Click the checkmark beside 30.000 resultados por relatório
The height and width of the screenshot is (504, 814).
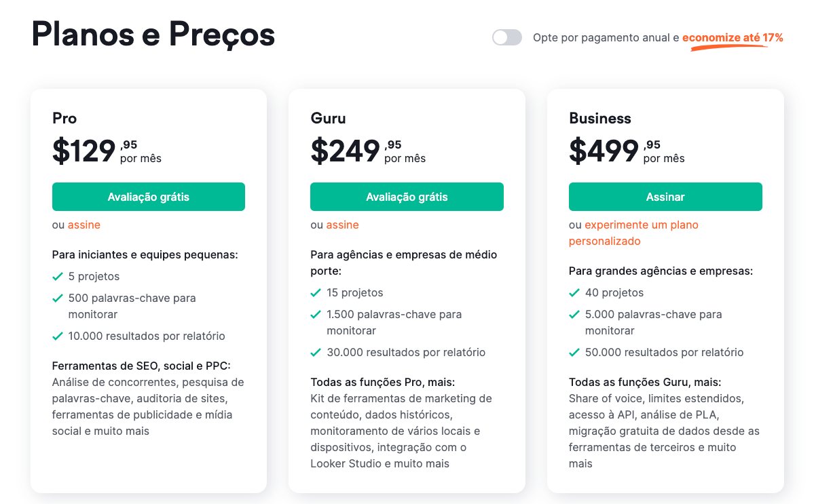[x=315, y=352]
